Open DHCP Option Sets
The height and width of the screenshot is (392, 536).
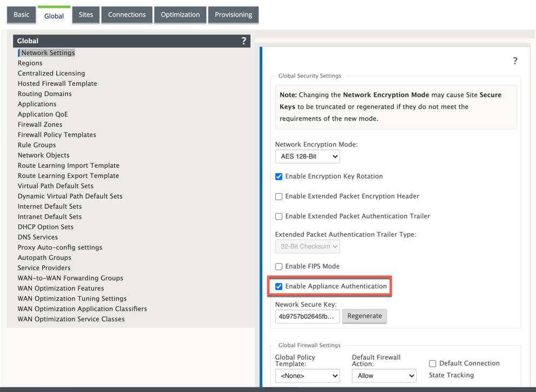coord(45,227)
